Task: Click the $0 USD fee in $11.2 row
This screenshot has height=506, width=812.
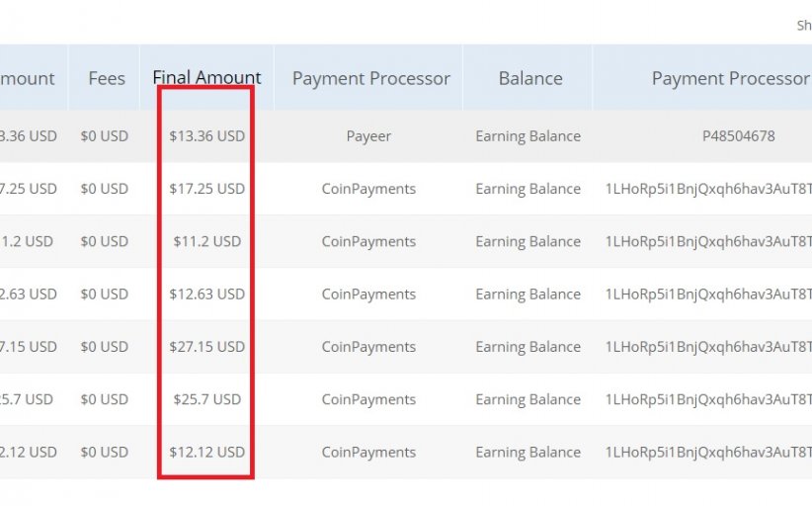Action: 105,241
